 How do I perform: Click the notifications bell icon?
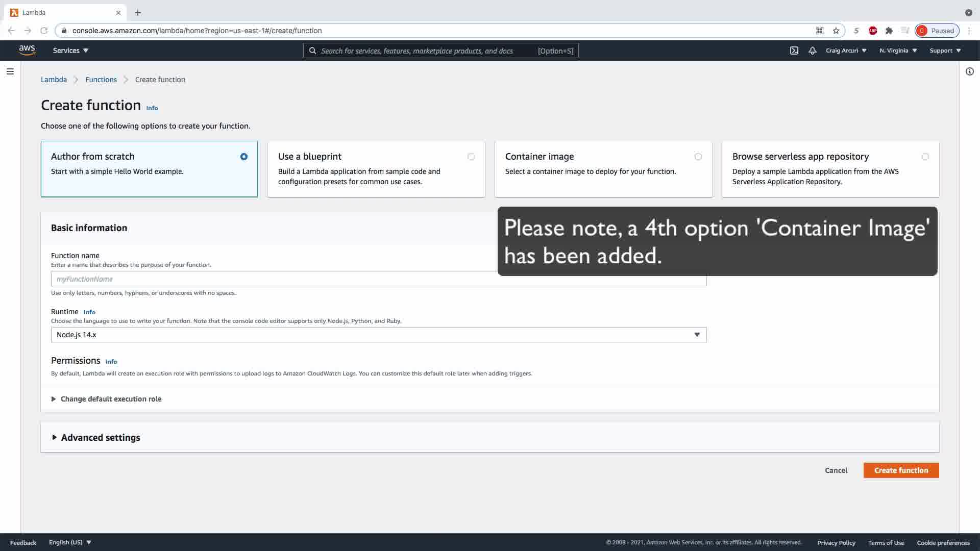coord(812,51)
